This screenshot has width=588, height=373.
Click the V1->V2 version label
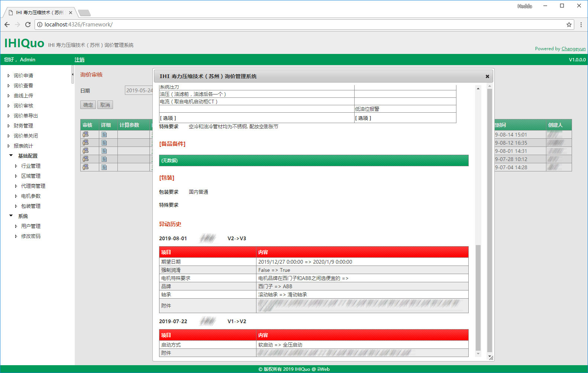tap(237, 321)
